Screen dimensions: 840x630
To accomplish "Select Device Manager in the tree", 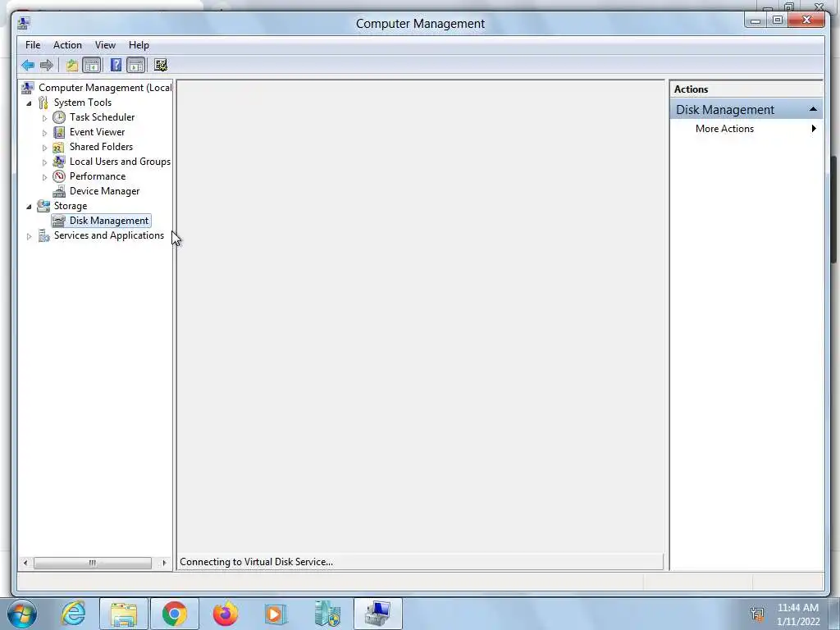I will pos(104,191).
